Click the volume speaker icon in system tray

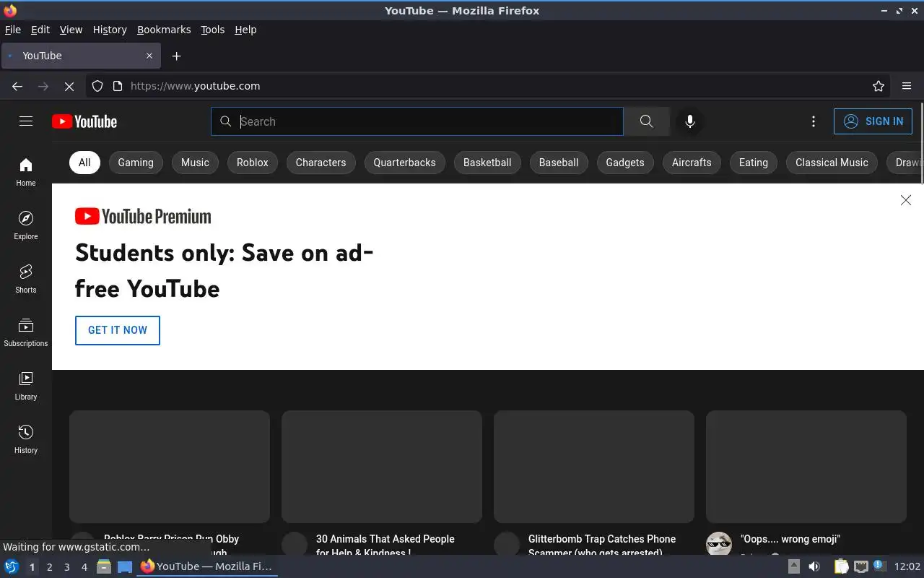point(814,566)
